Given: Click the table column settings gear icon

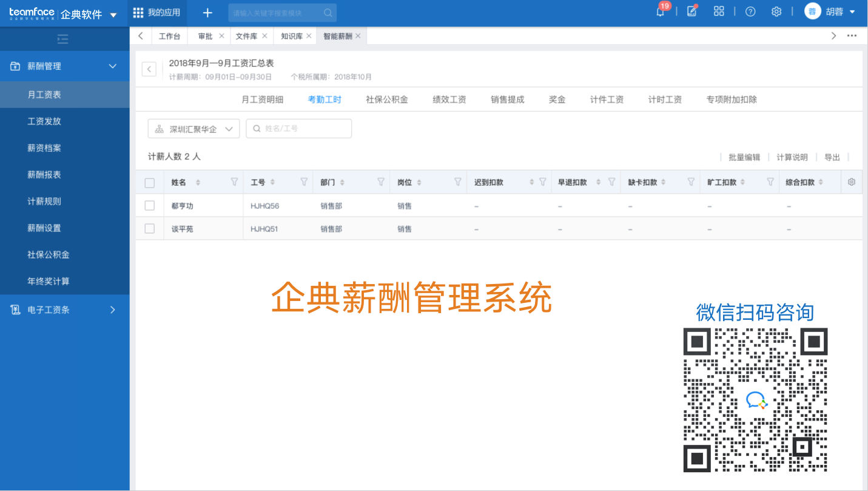Looking at the screenshot, I should (852, 182).
